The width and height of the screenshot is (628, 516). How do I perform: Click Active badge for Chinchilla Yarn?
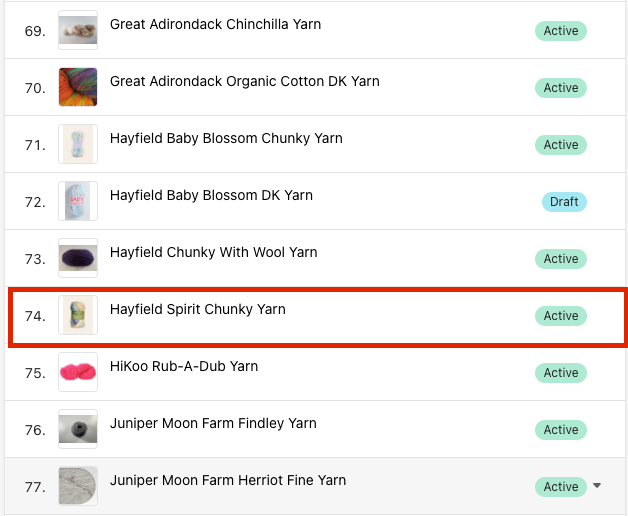tap(561, 31)
